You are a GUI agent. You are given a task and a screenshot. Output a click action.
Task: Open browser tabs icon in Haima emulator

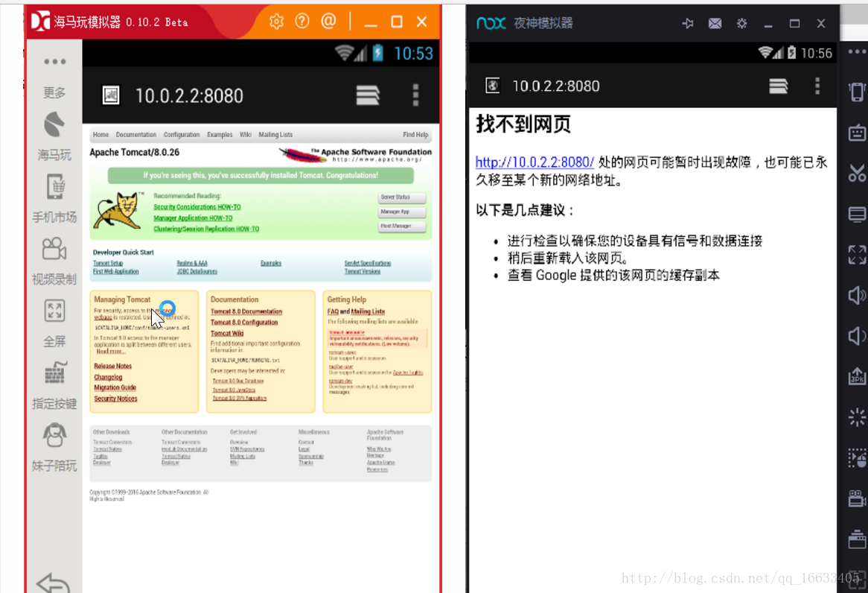pos(368,95)
